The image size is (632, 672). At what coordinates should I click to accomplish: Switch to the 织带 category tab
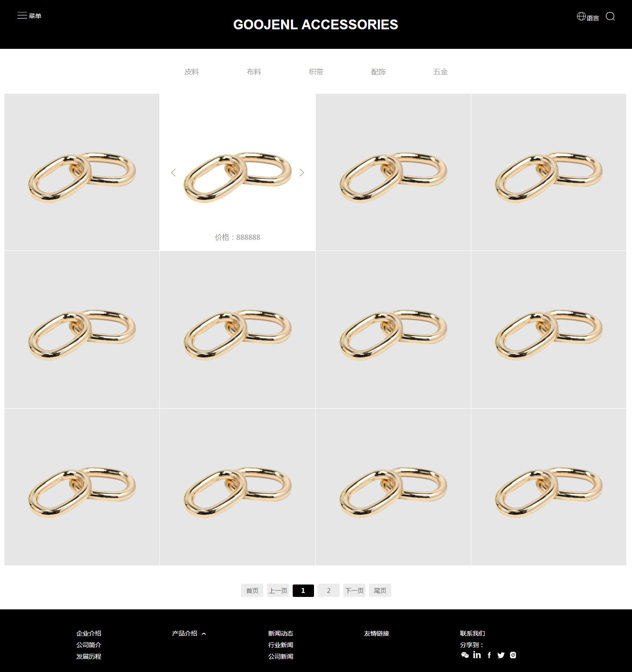point(316,72)
